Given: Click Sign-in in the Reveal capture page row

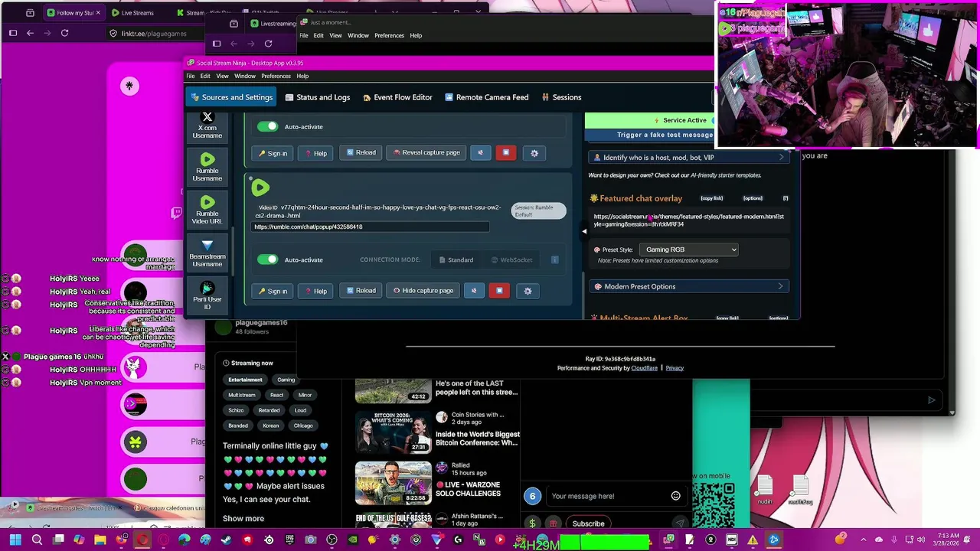Looking at the screenshot, I should point(273,153).
